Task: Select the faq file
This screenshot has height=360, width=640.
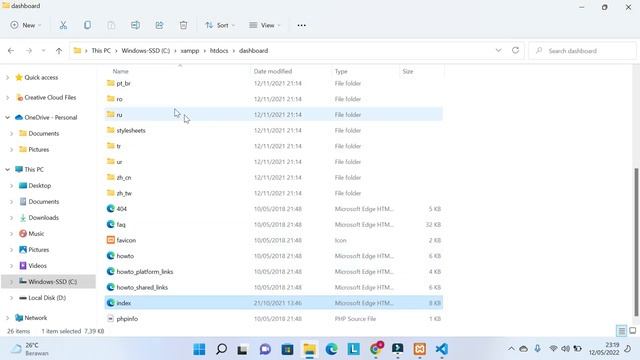Action: click(x=273, y=224)
